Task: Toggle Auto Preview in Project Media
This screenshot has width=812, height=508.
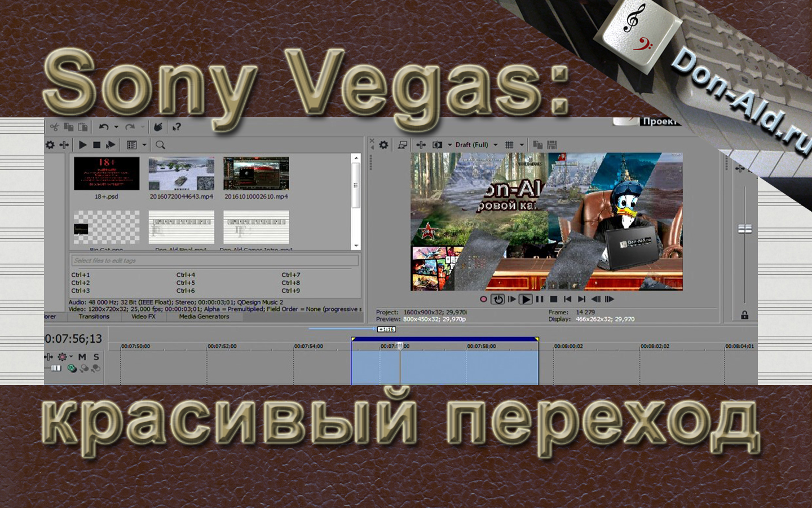Action: (x=111, y=145)
